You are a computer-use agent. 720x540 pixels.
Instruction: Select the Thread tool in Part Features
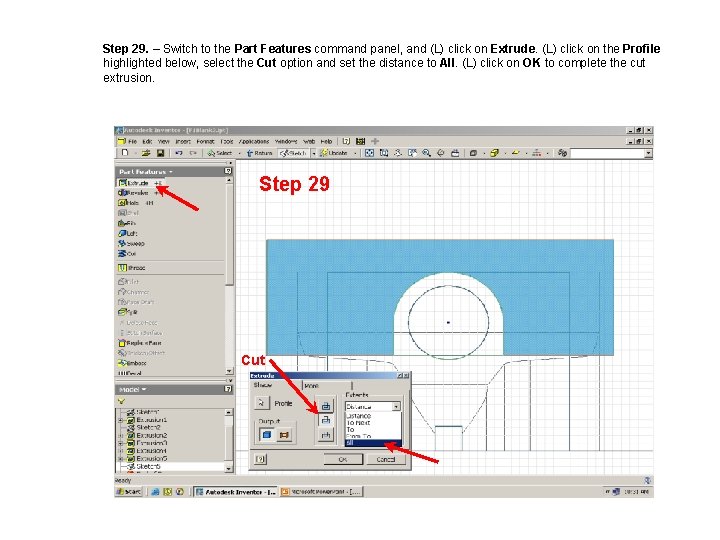point(132,268)
